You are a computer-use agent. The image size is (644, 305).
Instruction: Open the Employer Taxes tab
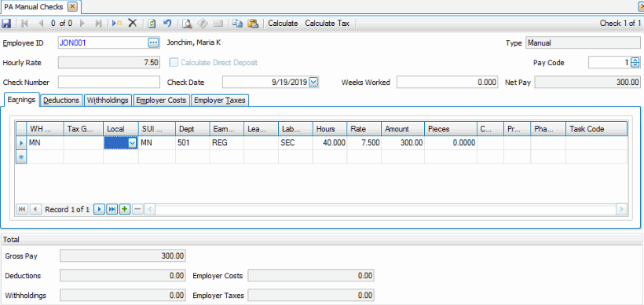click(x=220, y=101)
